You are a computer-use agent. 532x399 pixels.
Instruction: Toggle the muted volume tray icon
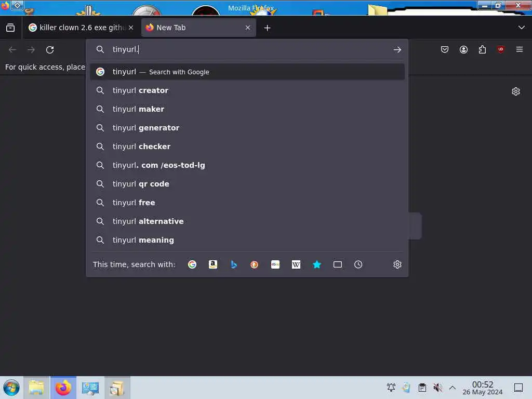tap(437, 388)
